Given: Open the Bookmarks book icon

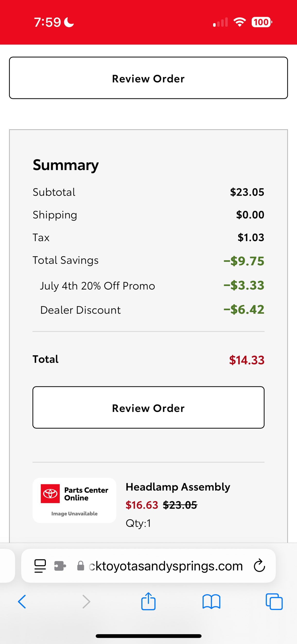Looking at the screenshot, I should (x=211, y=602).
